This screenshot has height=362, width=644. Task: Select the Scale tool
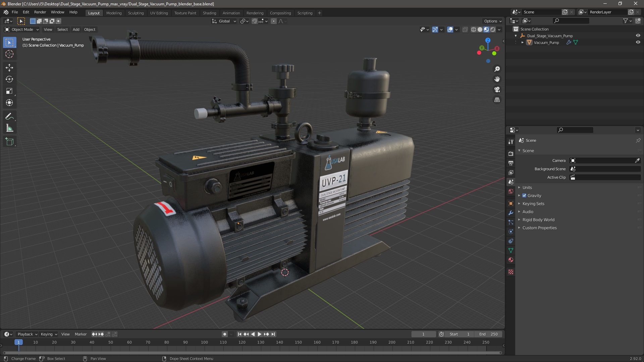pos(9,91)
